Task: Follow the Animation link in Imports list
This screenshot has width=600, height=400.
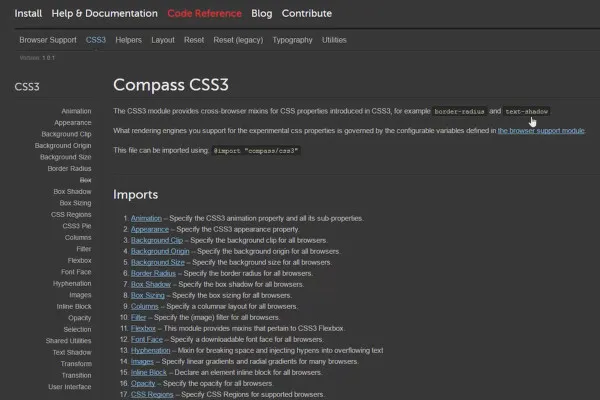Action: coord(146,218)
